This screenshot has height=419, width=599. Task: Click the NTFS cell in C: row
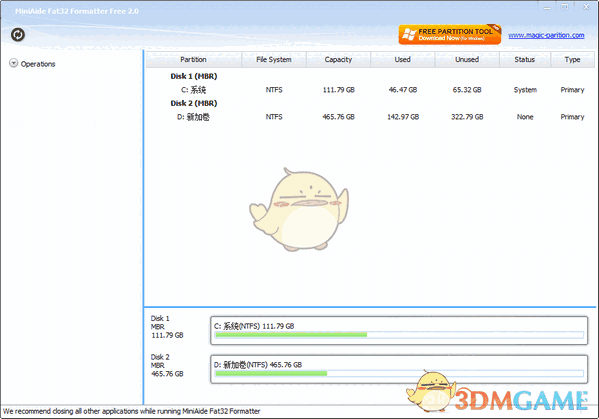(x=274, y=90)
